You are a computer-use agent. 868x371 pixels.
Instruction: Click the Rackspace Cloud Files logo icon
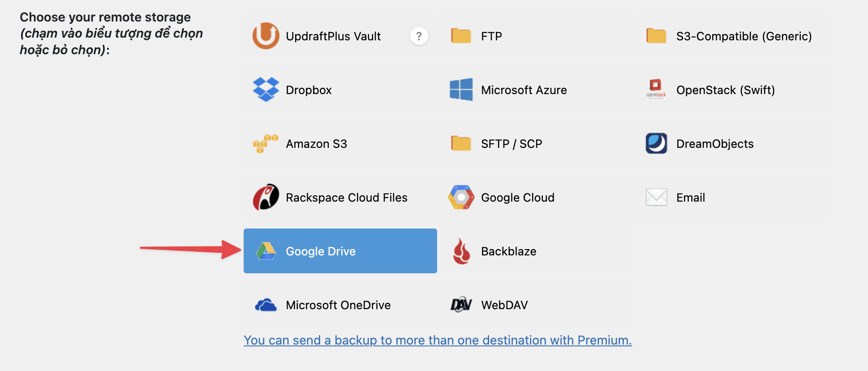pyautogui.click(x=266, y=197)
